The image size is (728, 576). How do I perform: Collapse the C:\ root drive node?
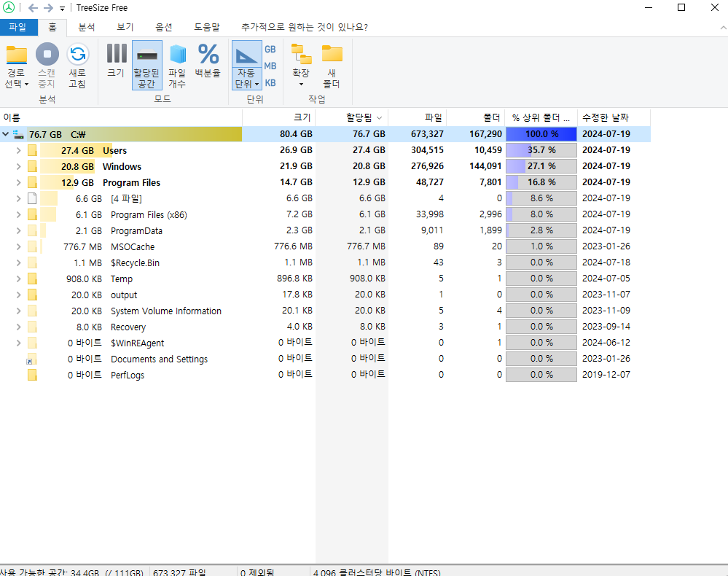coord(6,134)
